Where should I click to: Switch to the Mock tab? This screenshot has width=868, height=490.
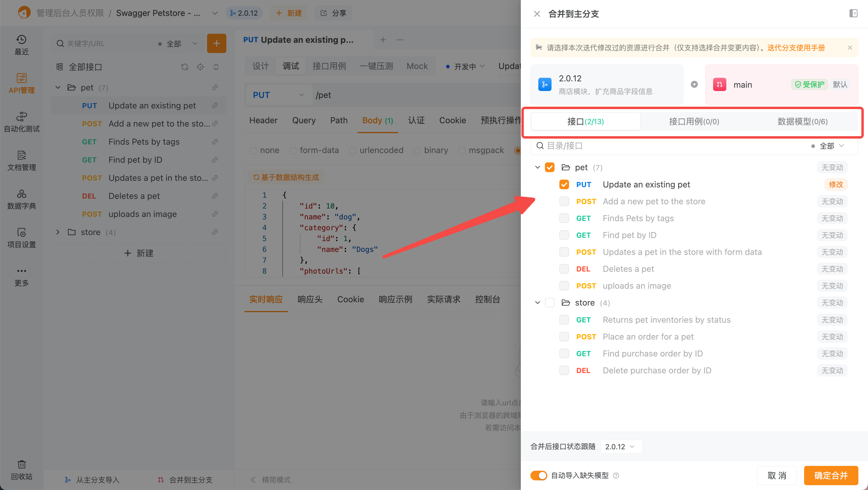coord(417,66)
